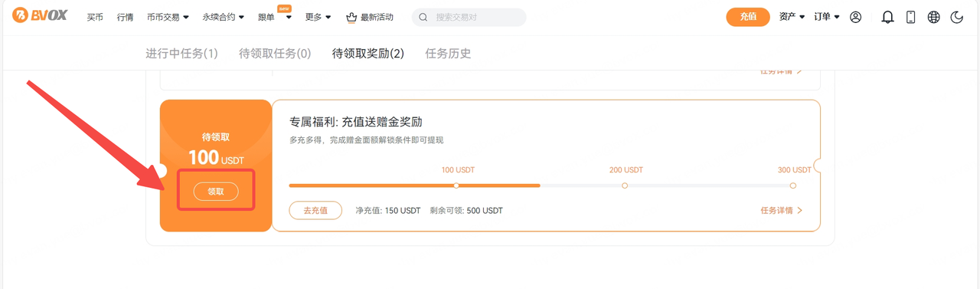Click the BVOX logo
The image size is (980, 289).
point(40,16)
